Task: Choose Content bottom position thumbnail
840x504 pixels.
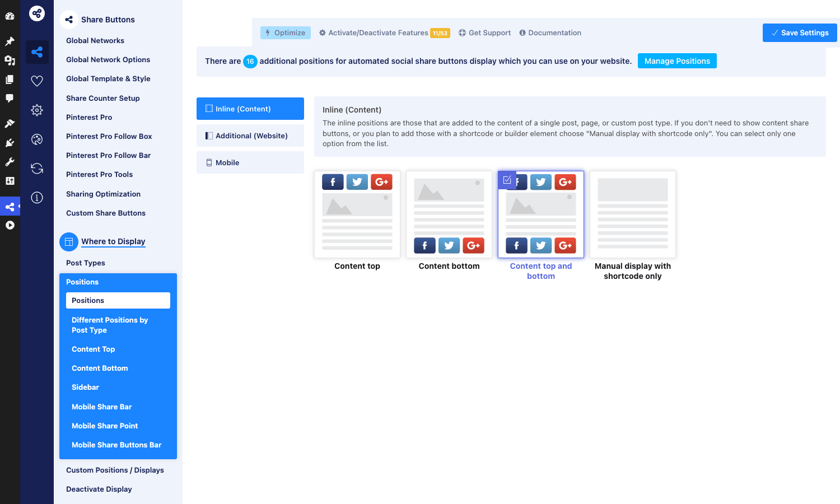Action: 449,214
